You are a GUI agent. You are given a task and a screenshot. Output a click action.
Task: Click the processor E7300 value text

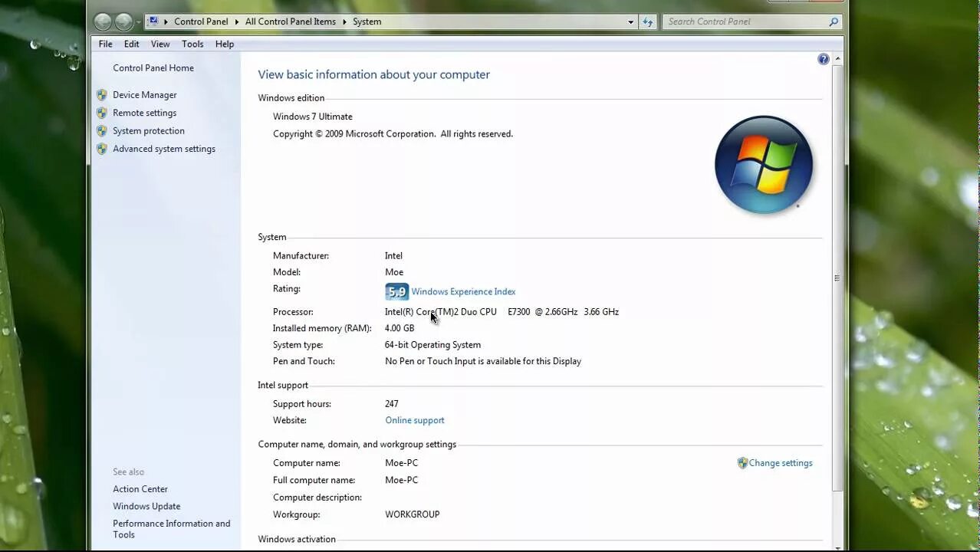(502, 312)
